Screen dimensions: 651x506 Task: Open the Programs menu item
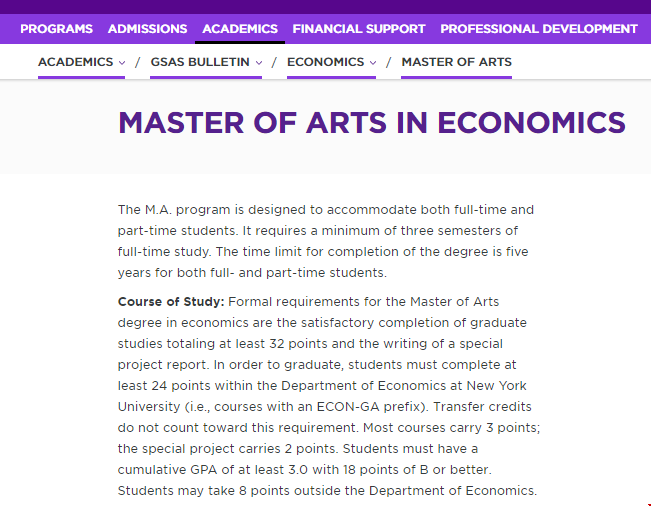tap(56, 29)
